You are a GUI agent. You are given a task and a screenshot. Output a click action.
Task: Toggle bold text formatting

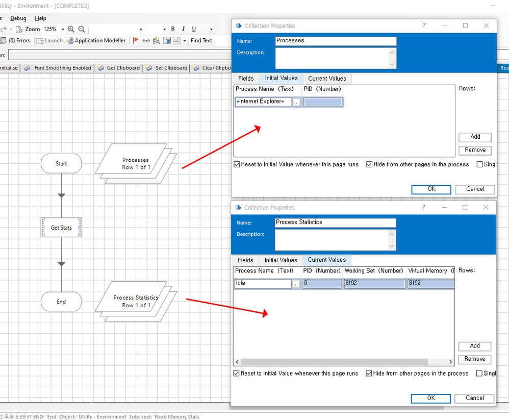[173, 29]
